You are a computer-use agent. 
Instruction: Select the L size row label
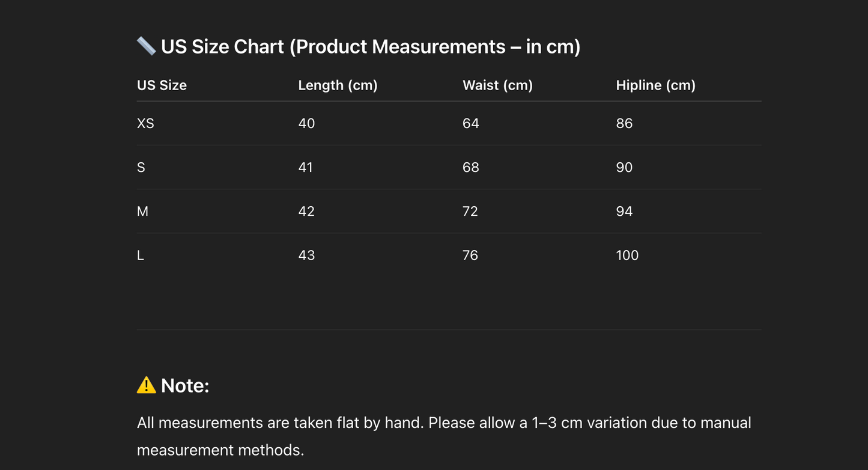141,255
